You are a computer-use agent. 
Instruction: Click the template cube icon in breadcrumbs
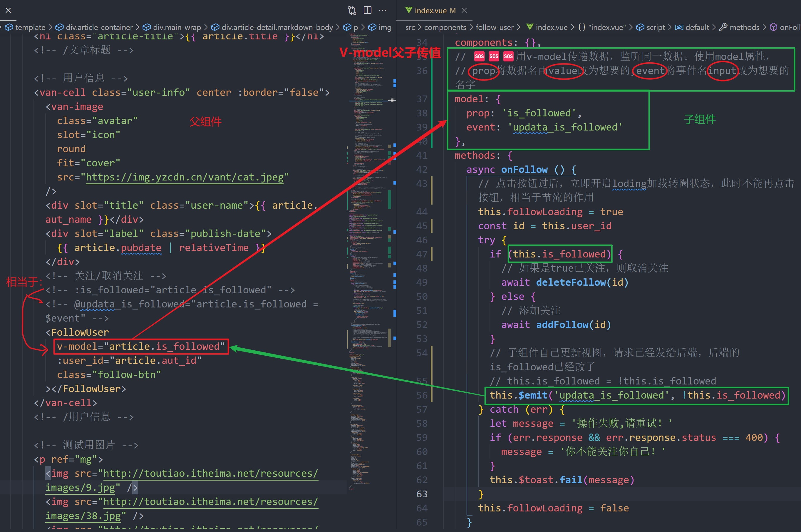point(9,27)
